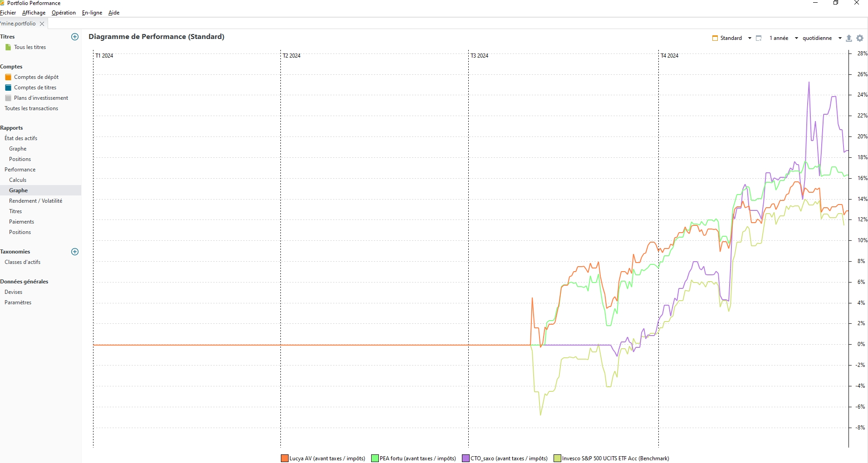Select the highlighted Graphe under Performance
The image size is (868, 463).
click(x=19, y=190)
